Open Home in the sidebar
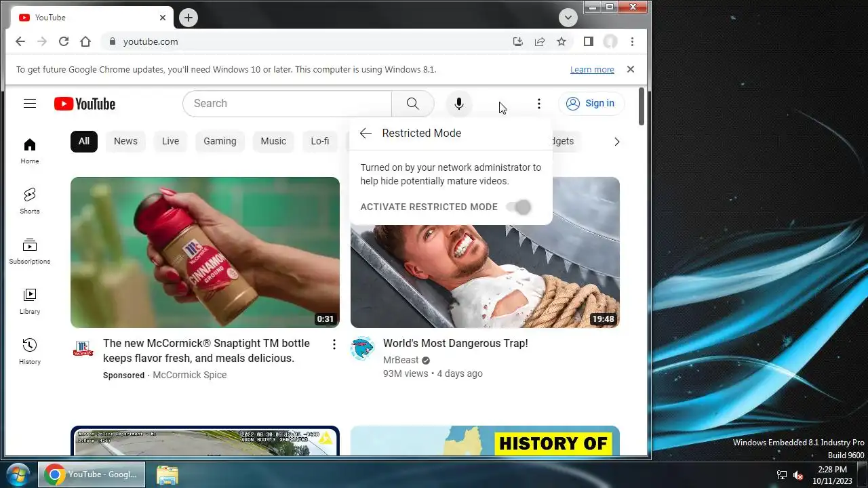Screen dimensions: 868x488 30,151
